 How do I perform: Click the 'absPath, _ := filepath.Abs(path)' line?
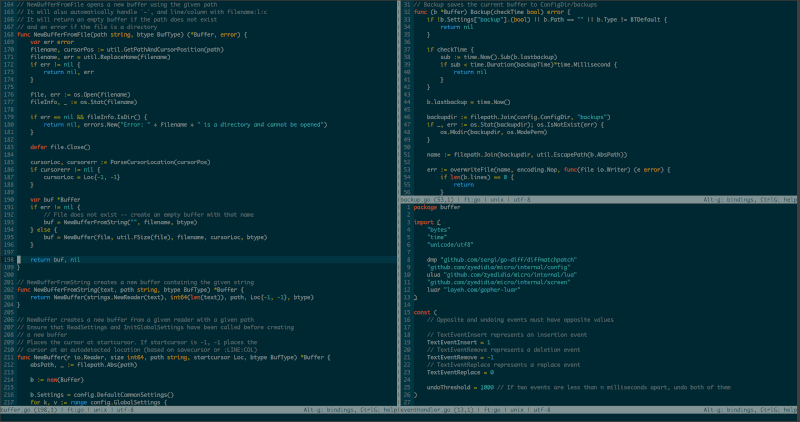tap(84, 365)
